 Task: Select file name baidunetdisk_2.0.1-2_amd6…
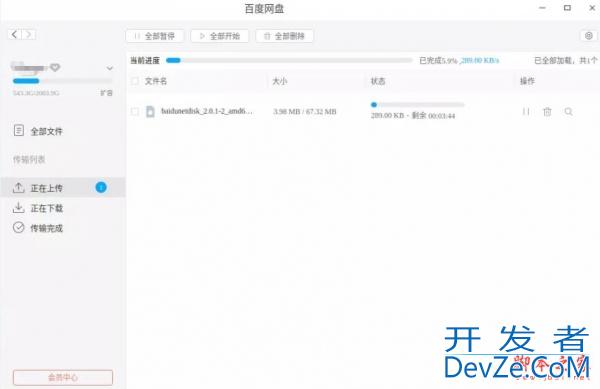point(207,111)
